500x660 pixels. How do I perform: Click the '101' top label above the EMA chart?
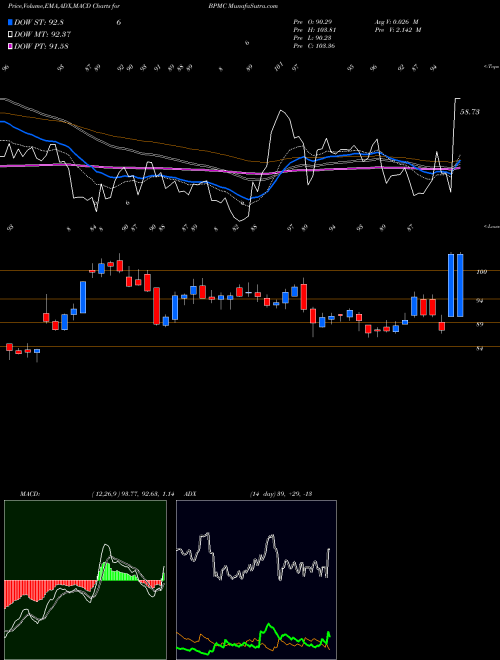pos(279,67)
